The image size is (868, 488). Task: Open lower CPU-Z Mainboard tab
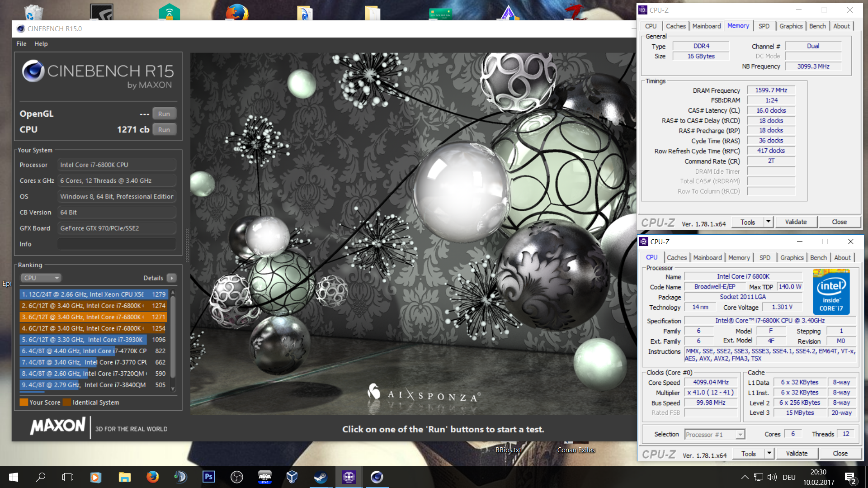(x=708, y=258)
